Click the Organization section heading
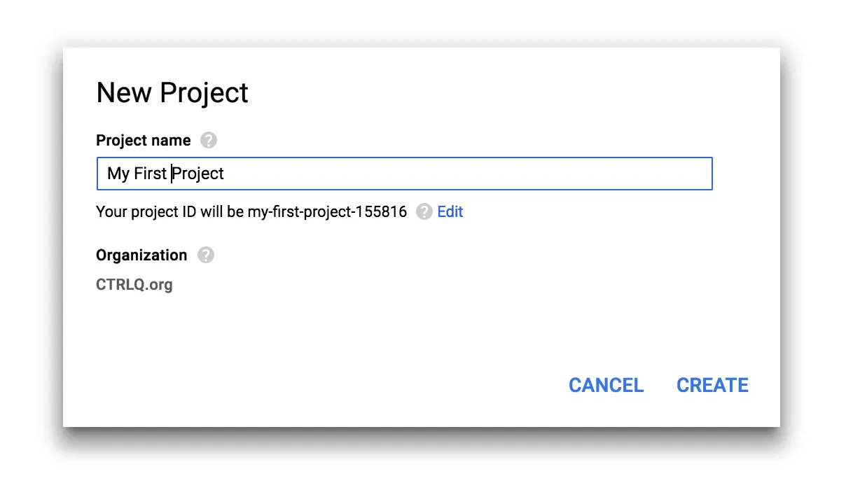 point(141,255)
